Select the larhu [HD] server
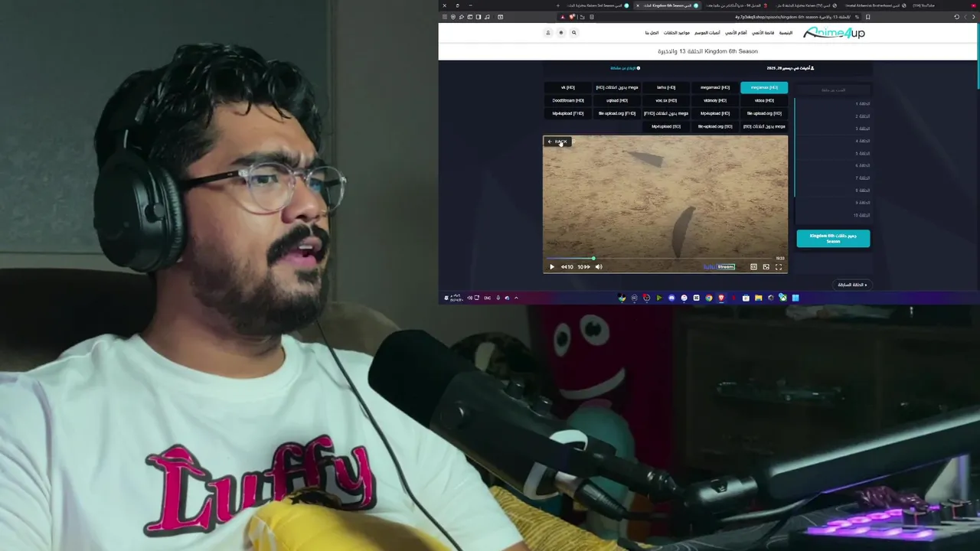This screenshot has width=980, height=551. (x=666, y=87)
